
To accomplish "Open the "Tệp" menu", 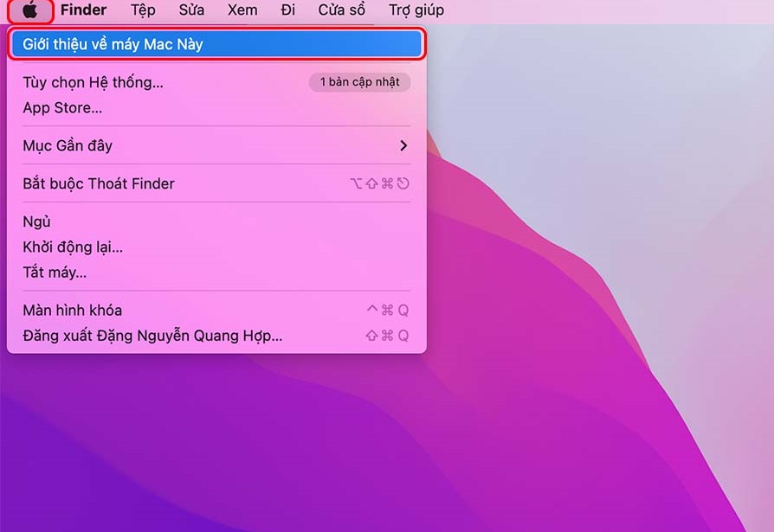I will pos(143,10).
